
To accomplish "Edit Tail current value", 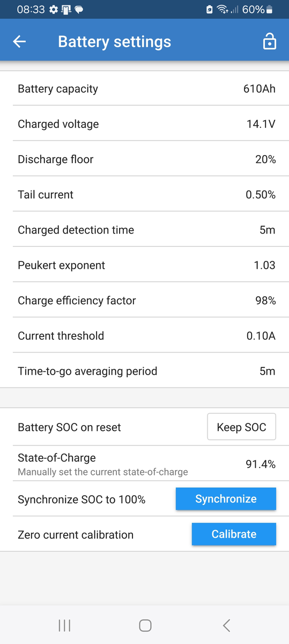I will tap(144, 195).
